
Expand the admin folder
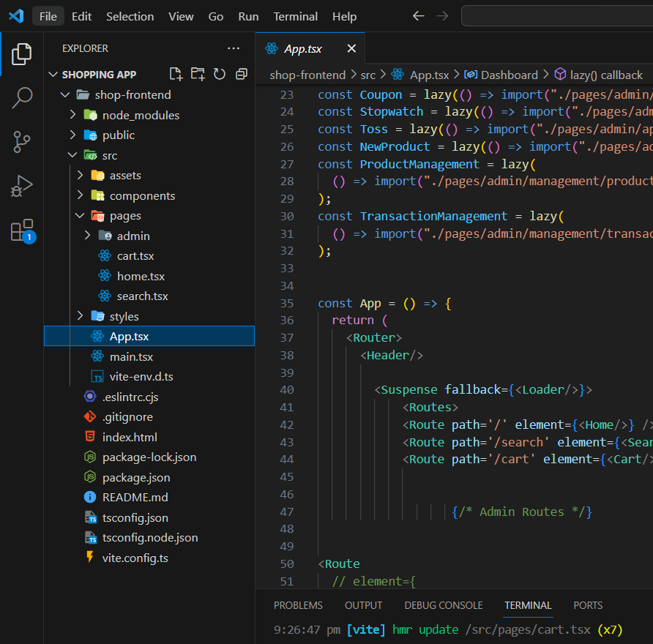tap(87, 236)
